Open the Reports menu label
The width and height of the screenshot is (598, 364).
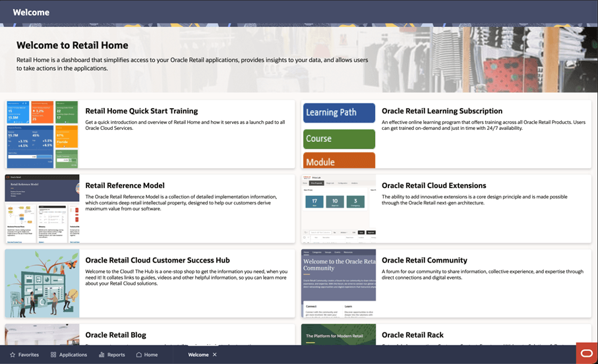[x=116, y=355]
